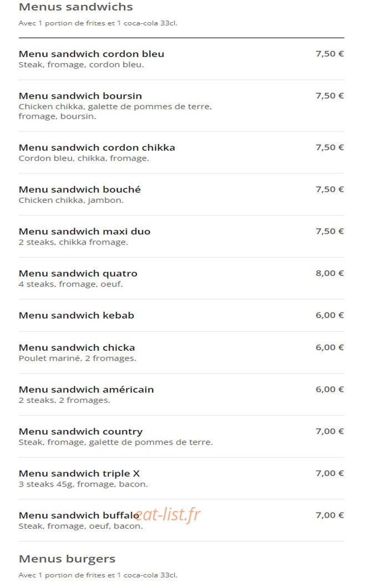This screenshot has width=381, height=588.
Task: Click the boursin ingredients description
Action: pos(115,111)
